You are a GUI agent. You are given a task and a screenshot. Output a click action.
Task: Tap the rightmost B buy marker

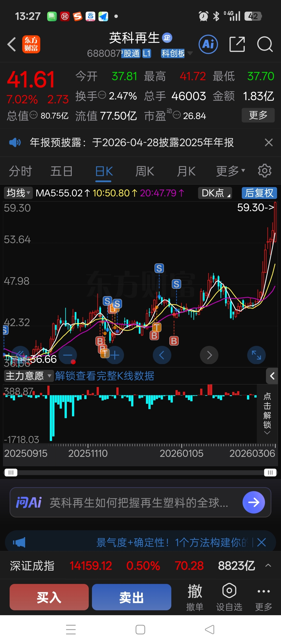pyautogui.click(x=174, y=341)
